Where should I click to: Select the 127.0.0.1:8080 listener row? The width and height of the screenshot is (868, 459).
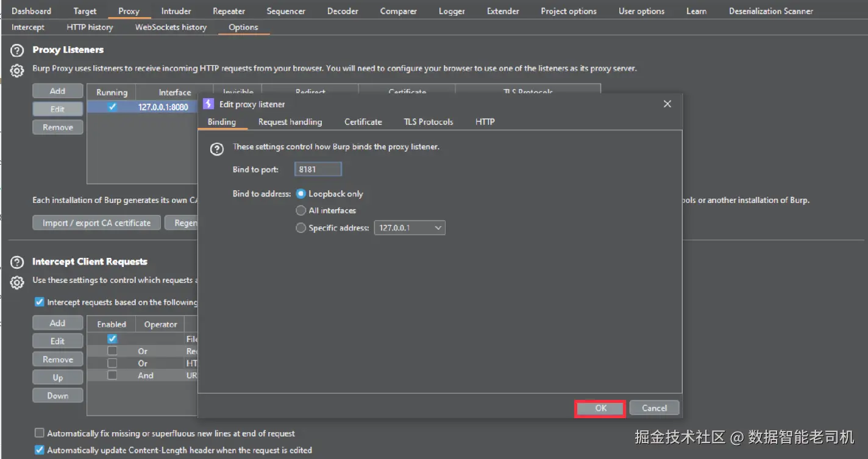(x=142, y=107)
